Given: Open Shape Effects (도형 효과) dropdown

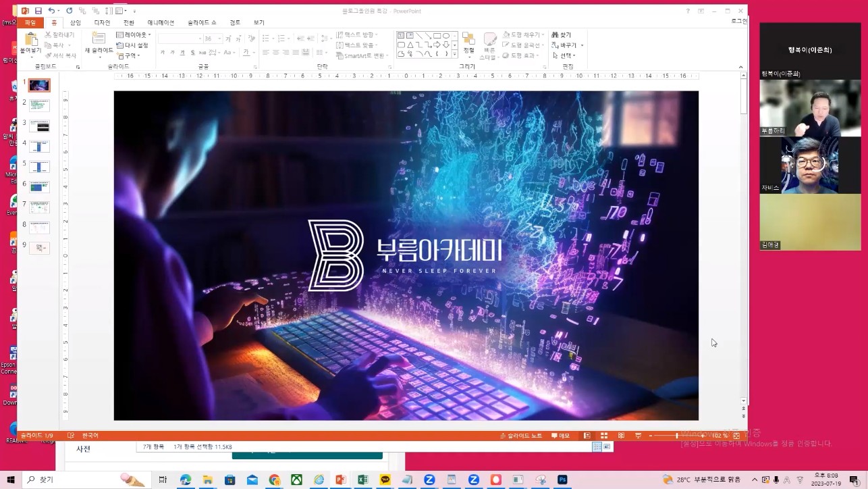Looking at the screenshot, I should tap(521, 55).
